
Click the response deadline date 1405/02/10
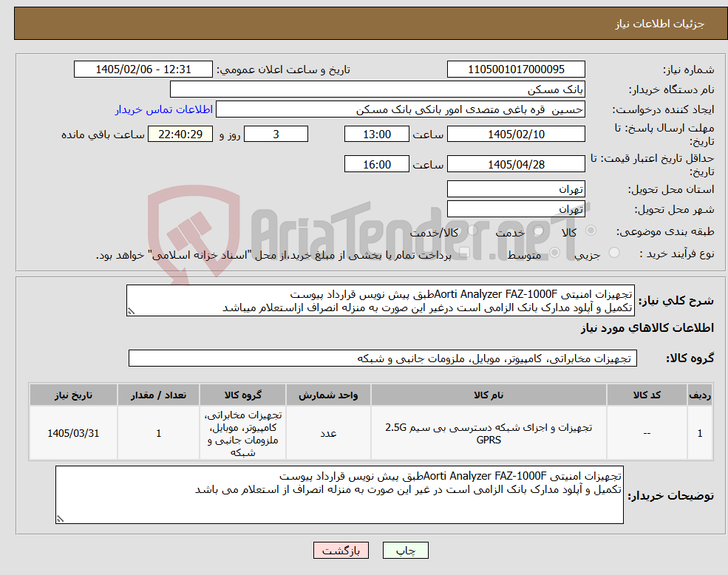pos(516,135)
